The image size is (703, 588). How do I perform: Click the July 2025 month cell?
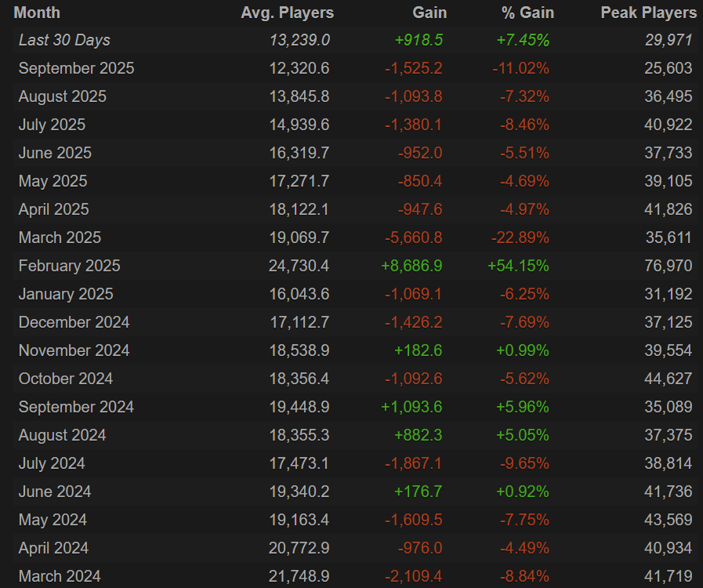[x=52, y=125]
